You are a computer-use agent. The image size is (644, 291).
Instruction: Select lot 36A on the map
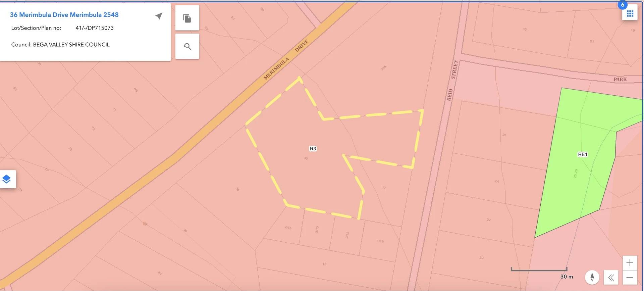[383, 68]
